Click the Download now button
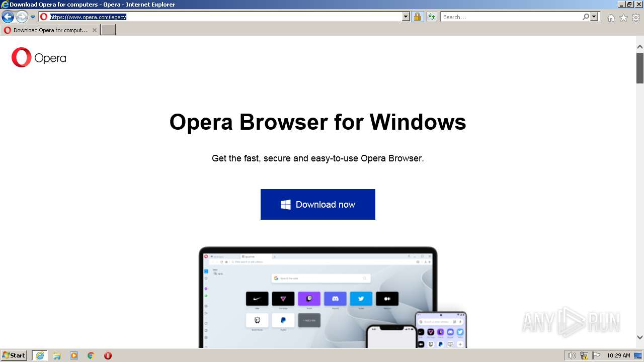Image resolution: width=644 pixels, height=362 pixels. (x=318, y=204)
